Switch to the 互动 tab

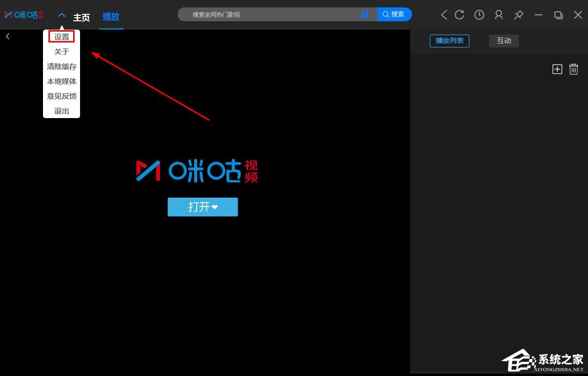(504, 41)
